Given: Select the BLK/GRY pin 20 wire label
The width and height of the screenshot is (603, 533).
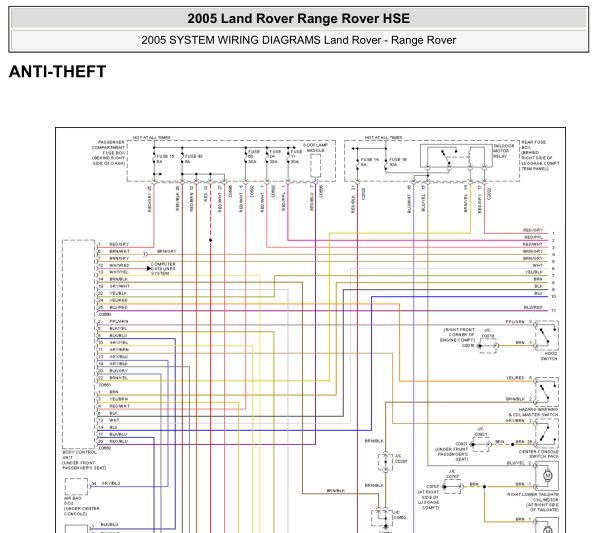Looking at the screenshot, I should (x=118, y=371).
